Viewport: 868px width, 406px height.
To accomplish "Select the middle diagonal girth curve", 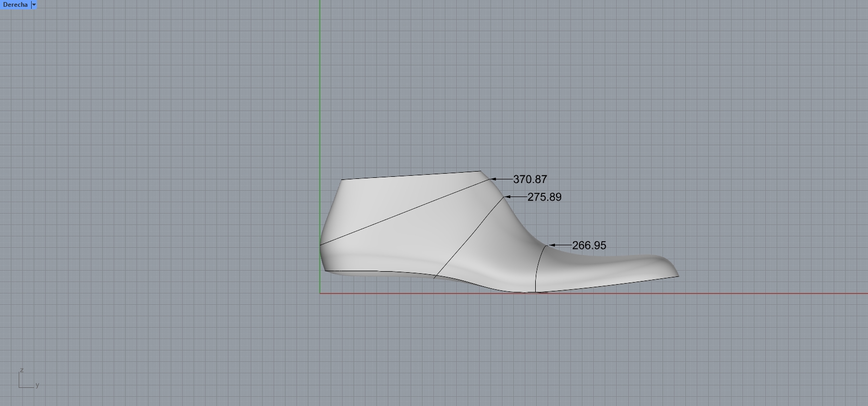I will (467, 239).
